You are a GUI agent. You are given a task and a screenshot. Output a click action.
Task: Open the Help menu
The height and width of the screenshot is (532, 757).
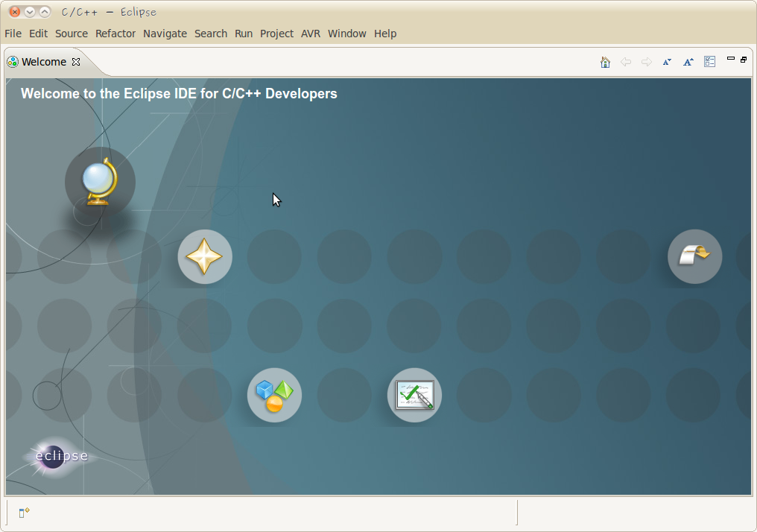point(385,34)
